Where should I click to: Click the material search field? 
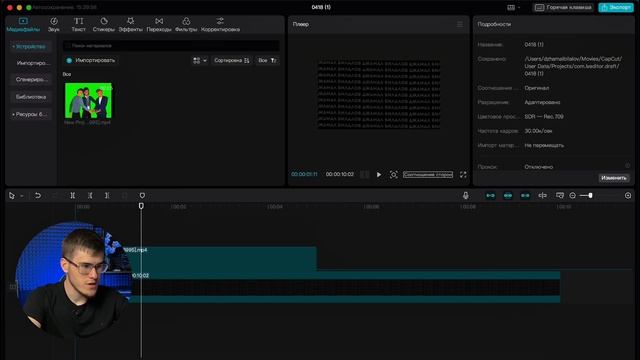point(171,46)
